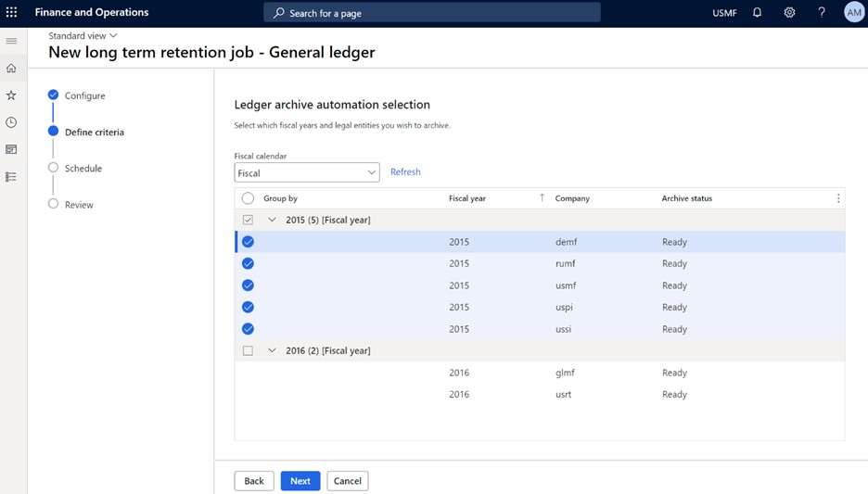
Task: Expand the navigation pane hamburger icon
Action: [x=11, y=41]
